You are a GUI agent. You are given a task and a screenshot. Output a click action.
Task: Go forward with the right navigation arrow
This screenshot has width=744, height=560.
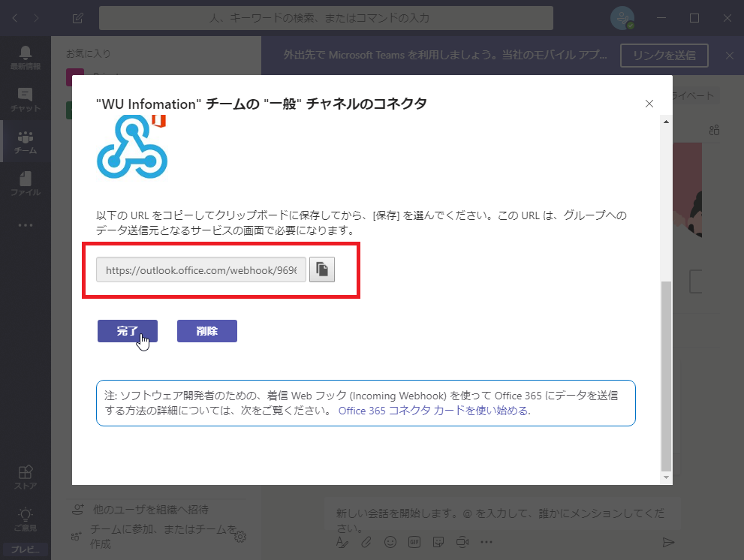click(36, 18)
